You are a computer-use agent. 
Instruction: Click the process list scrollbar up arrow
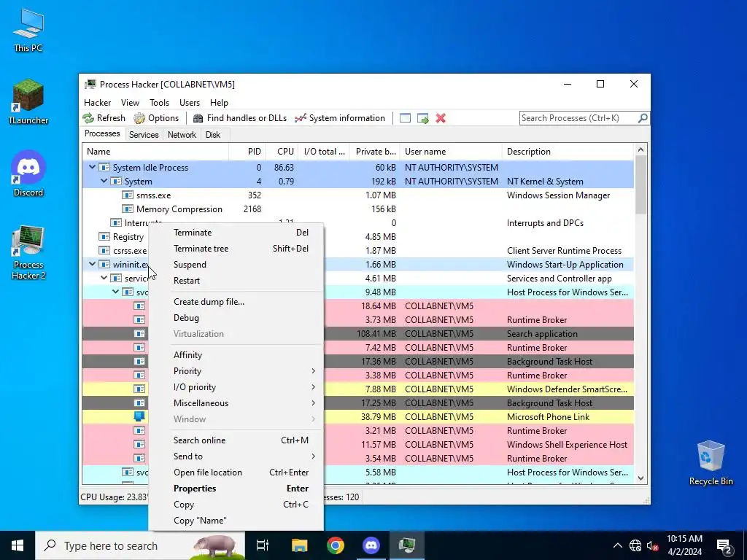click(x=640, y=150)
